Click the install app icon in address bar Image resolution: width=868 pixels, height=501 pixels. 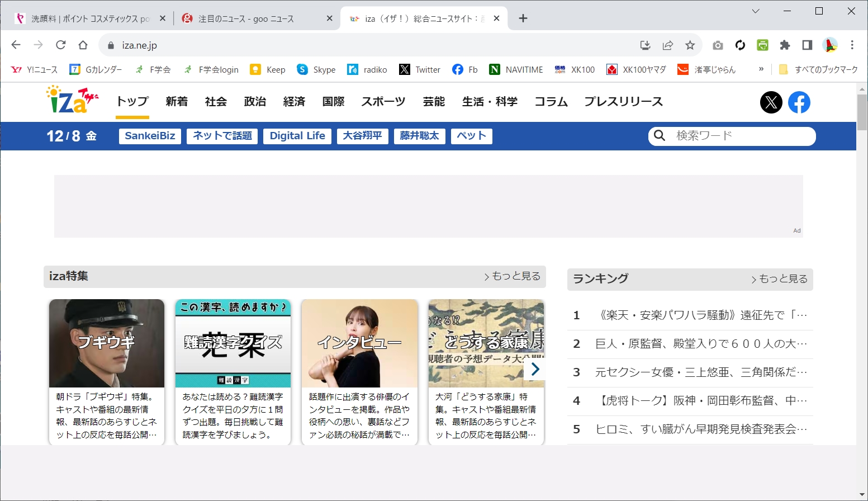pyautogui.click(x=645, y=45)
